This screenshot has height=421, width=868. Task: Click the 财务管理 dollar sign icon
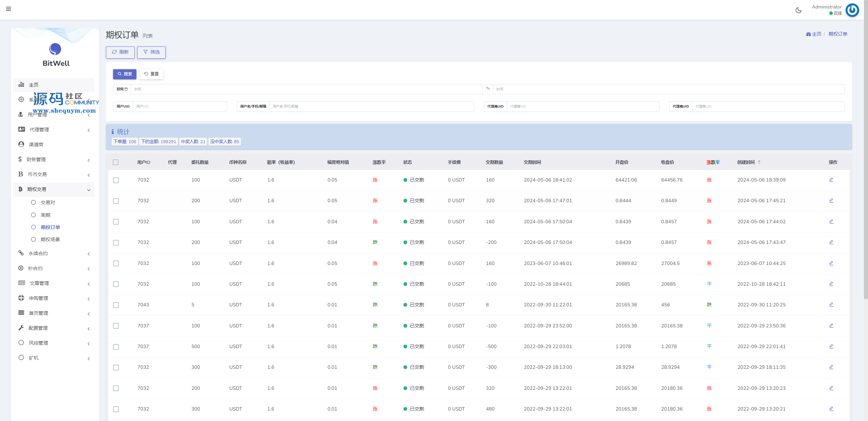coord(20,159)
